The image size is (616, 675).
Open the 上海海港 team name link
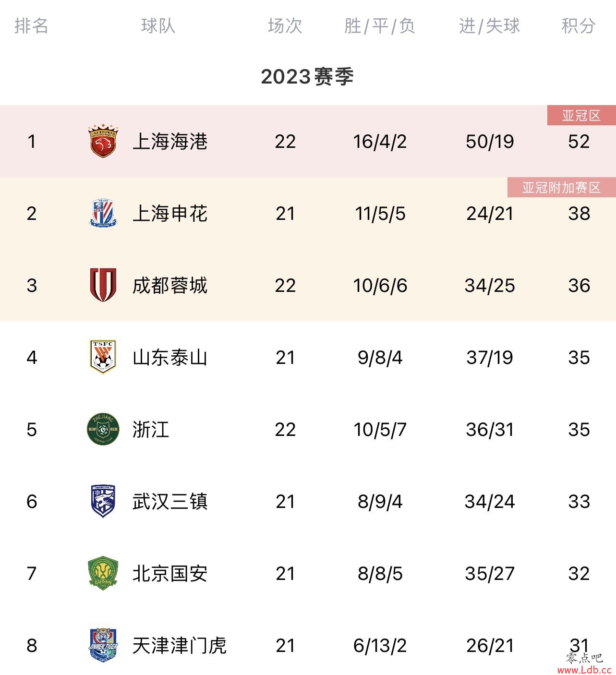170,142
